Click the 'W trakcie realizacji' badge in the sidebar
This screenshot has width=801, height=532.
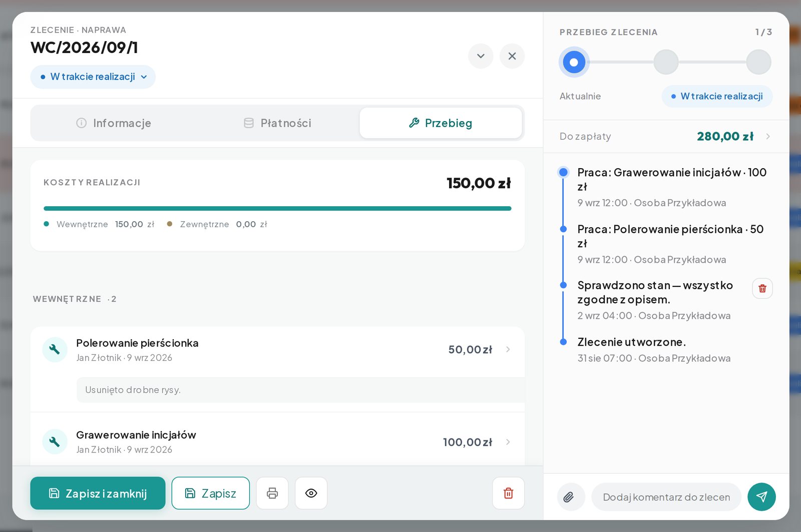(717, 96)
